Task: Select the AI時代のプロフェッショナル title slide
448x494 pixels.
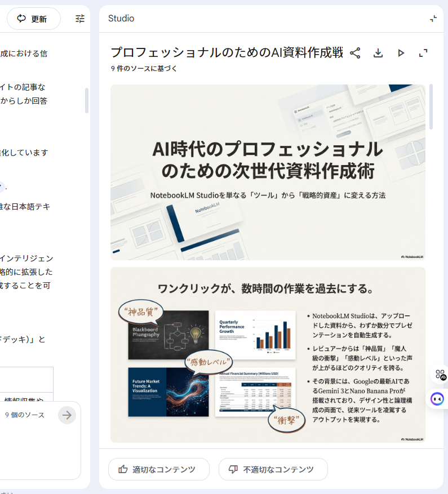Action: pos(268,172)
